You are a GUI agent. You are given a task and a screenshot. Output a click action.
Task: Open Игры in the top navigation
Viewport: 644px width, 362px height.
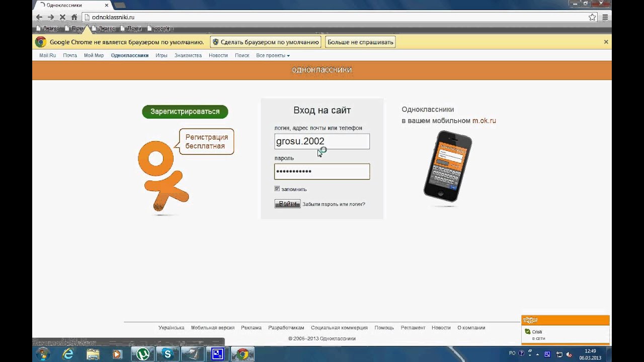coord(162,55)
